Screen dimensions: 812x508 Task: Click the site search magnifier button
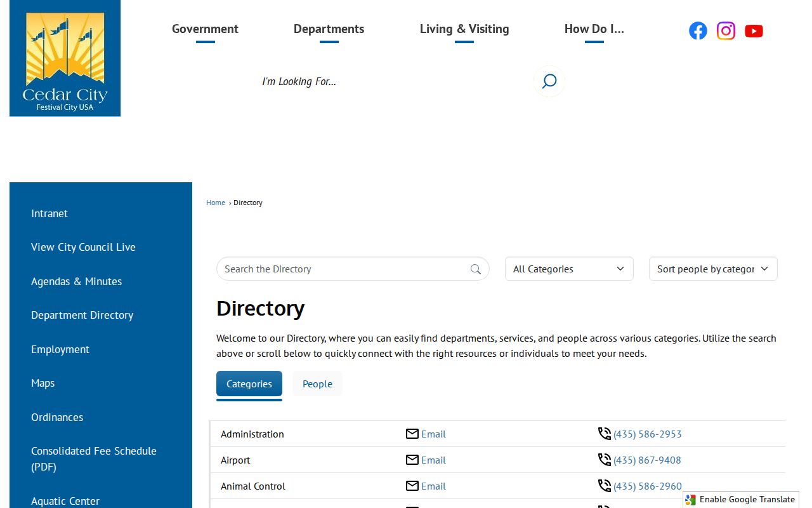(x=549, y=81)
